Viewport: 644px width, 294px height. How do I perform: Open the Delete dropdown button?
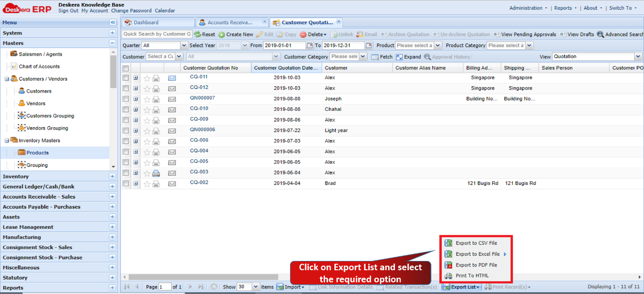(x=313, y=34)
